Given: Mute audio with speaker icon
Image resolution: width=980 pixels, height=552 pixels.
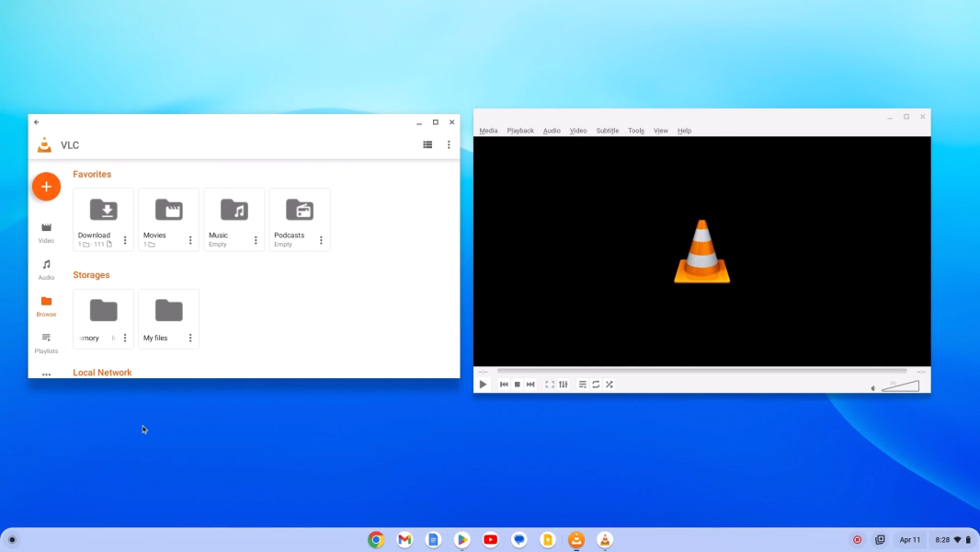Looking at the screenshot, I should [873, 388].
